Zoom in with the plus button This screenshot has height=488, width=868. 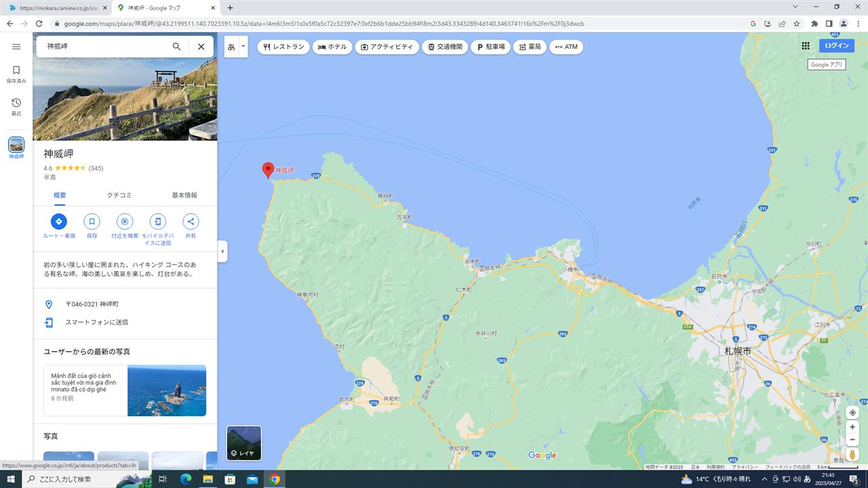coord(852,427)
